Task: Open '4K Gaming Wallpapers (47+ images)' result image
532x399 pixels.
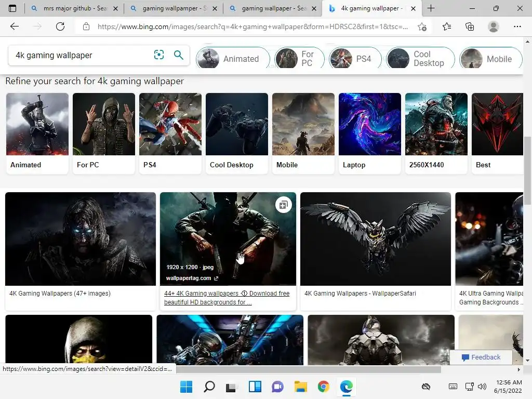Action: [x=81, y=239]
